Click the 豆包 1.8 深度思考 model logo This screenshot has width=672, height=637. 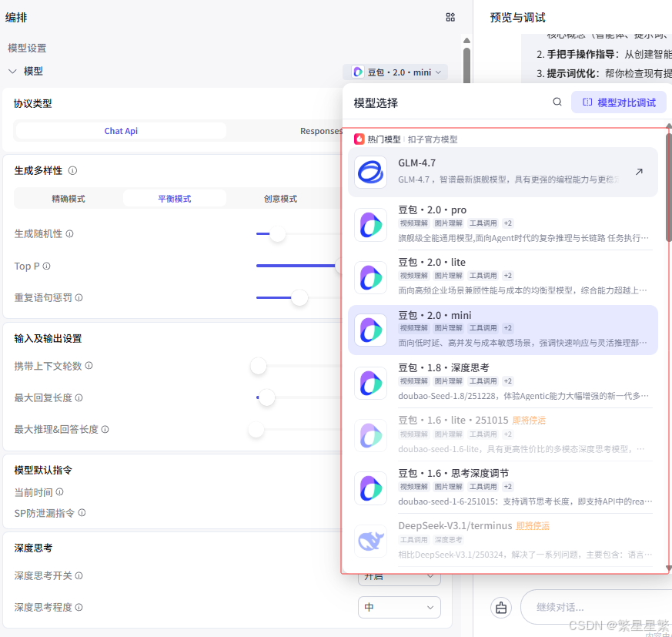pos(371,383)
